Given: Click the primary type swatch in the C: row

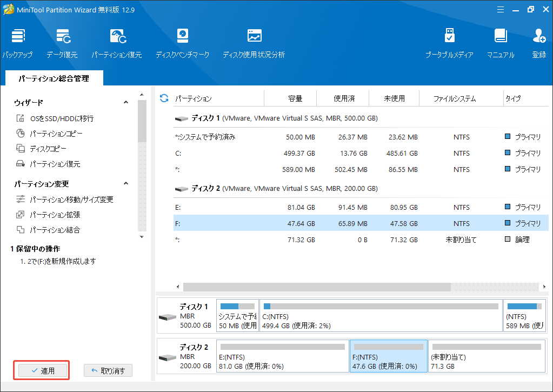Looking at the screenshot, I should [x=508, y=153].
